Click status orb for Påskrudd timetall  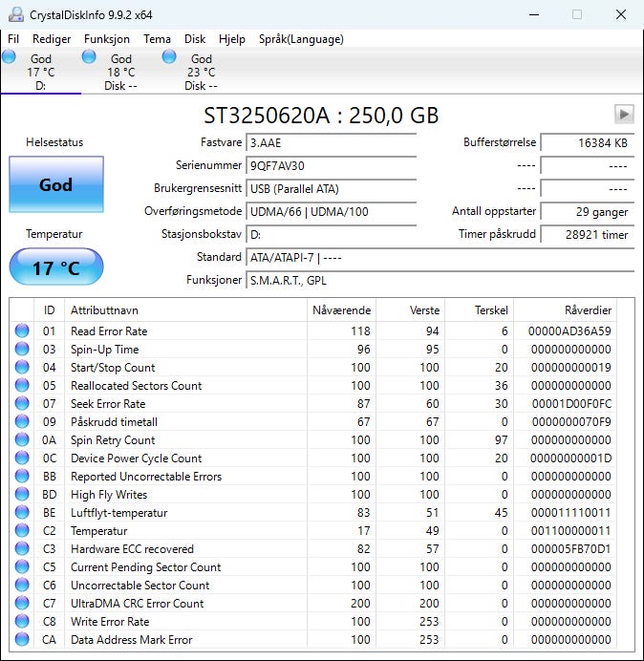point(22,421)
